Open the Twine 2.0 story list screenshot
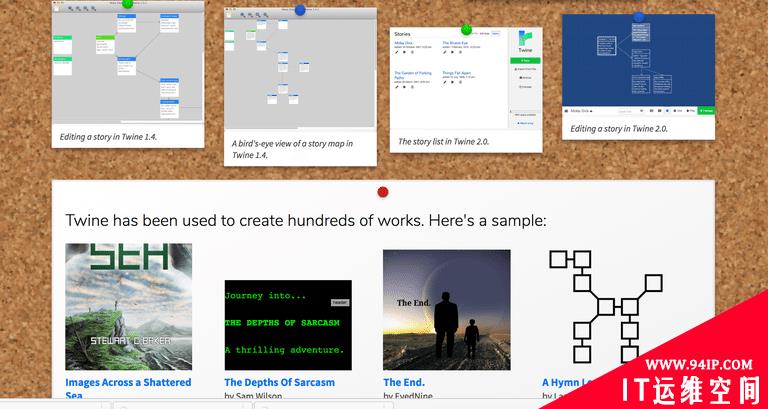The height and width of the screenshot is (409, 768). (466, 79)
